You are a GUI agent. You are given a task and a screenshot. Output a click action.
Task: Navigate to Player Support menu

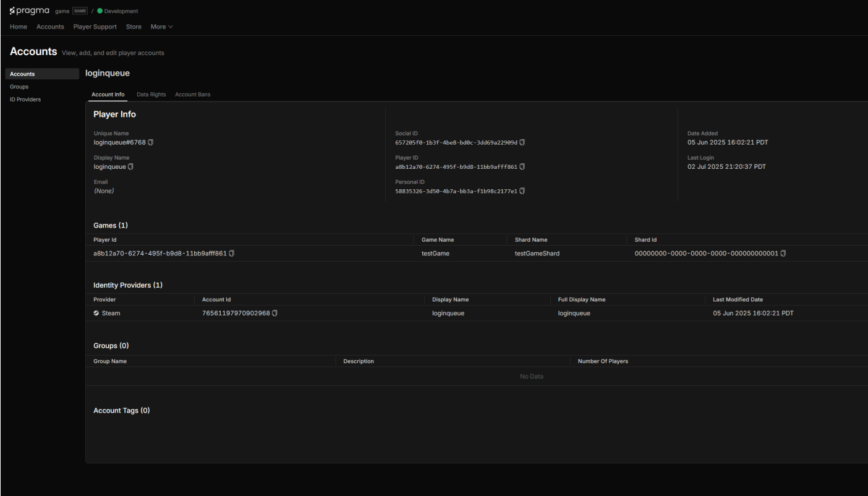tap(95, 27)
